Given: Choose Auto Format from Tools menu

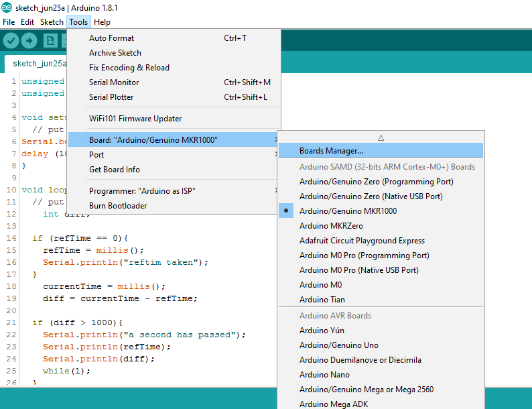Looking at the screenshot, I should 111,38.
